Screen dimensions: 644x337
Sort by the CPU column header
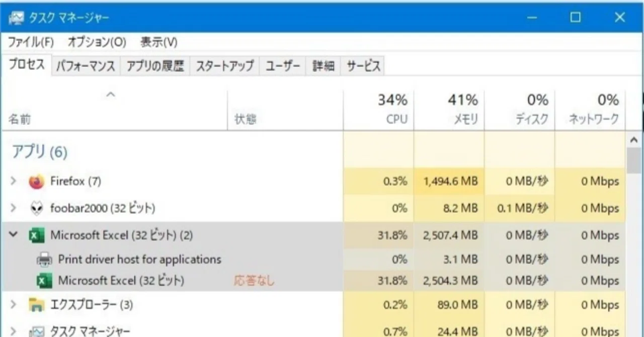click(379, 110)
